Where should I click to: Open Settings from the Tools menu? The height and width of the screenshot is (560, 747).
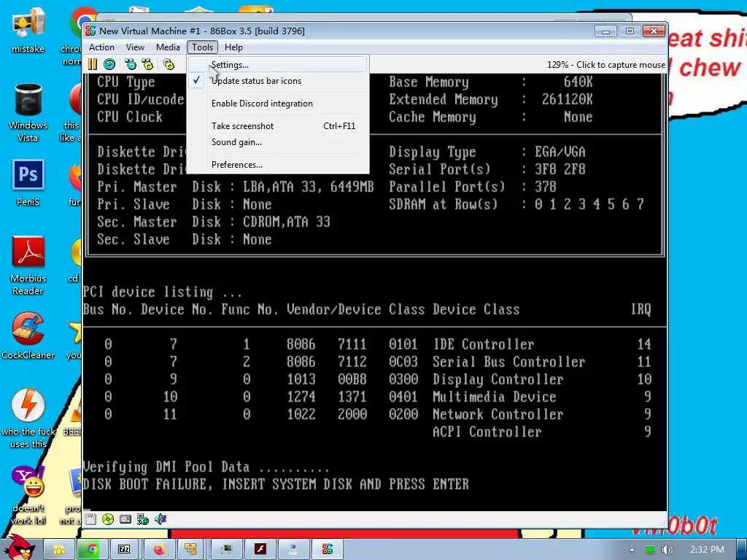[x=278, y=65]
